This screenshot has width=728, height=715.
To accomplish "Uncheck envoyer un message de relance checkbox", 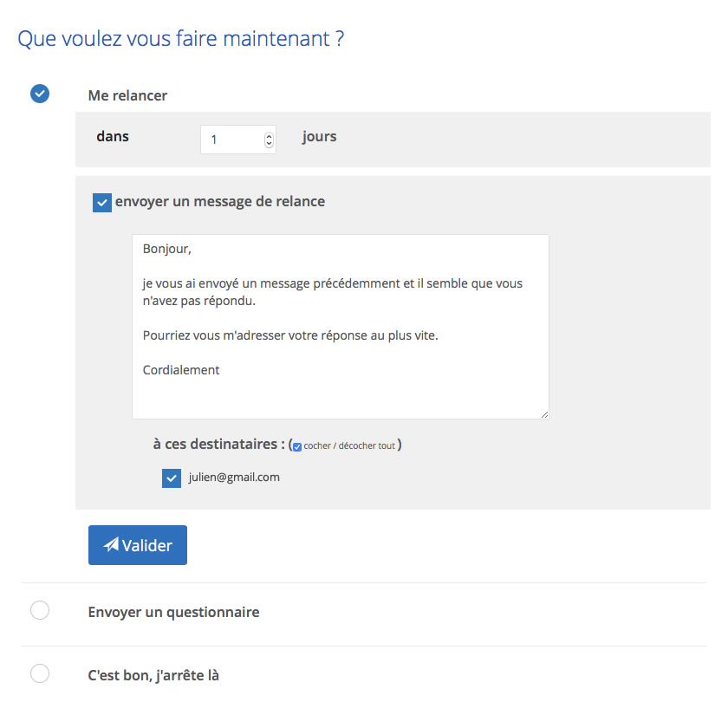I will click(102, 203).
